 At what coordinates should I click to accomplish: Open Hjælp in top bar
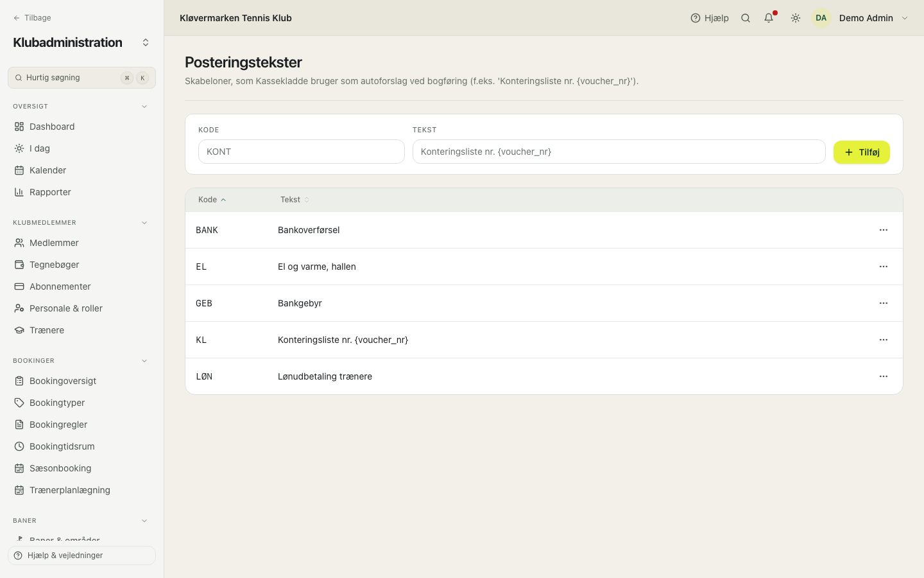pyautogui.click(x=710, y=18)
